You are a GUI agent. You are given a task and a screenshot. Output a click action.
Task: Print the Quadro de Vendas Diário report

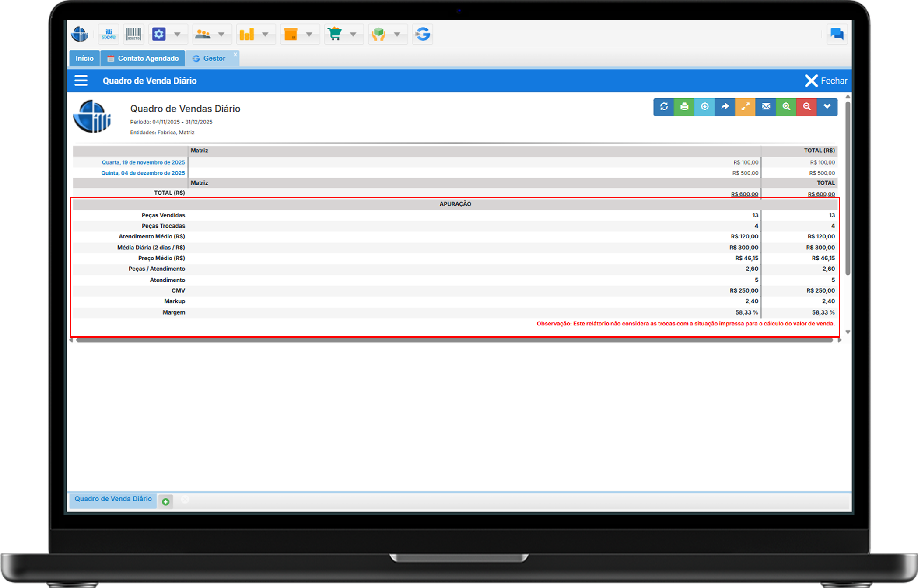[x=684, y=107]
